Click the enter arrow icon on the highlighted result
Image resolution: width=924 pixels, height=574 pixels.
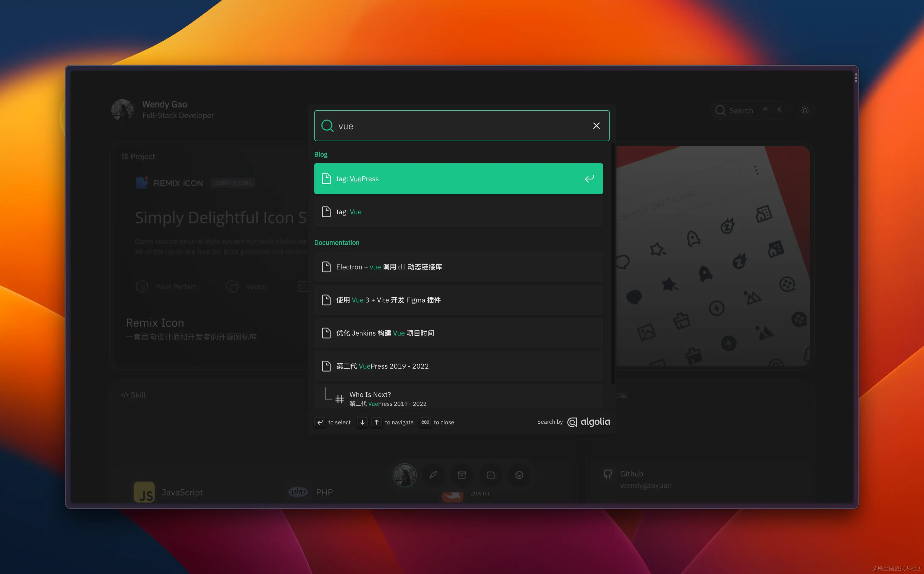589,178
